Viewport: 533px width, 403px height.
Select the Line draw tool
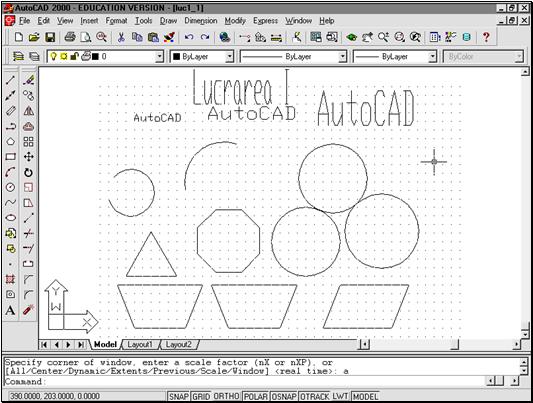pyautogui.click(x=11, y=80)
